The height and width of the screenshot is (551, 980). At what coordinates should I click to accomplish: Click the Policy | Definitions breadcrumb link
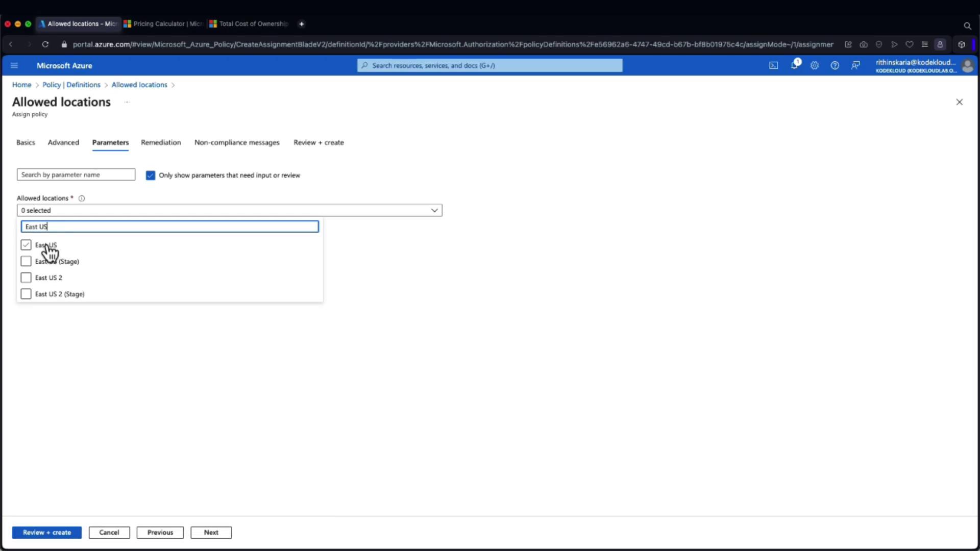(x=71, y=85)
